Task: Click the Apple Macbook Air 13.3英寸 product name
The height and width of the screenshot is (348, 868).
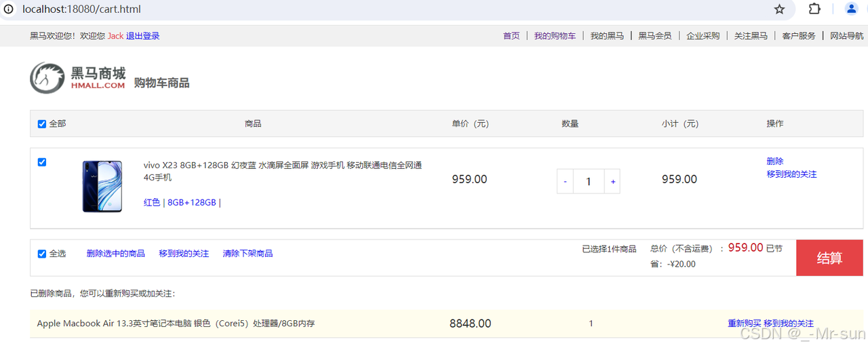Action: point(176,324)
